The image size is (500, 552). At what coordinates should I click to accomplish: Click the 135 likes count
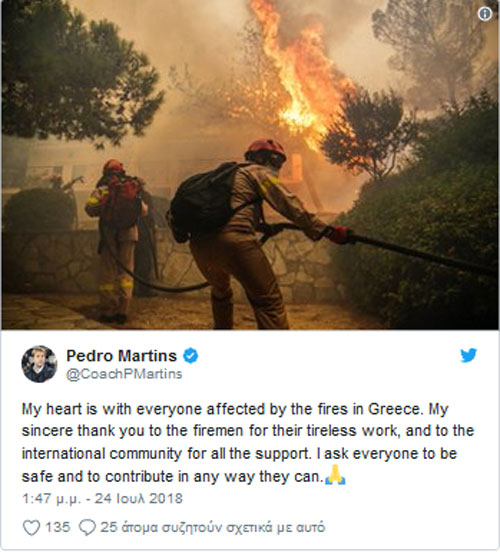click(58, 527)
